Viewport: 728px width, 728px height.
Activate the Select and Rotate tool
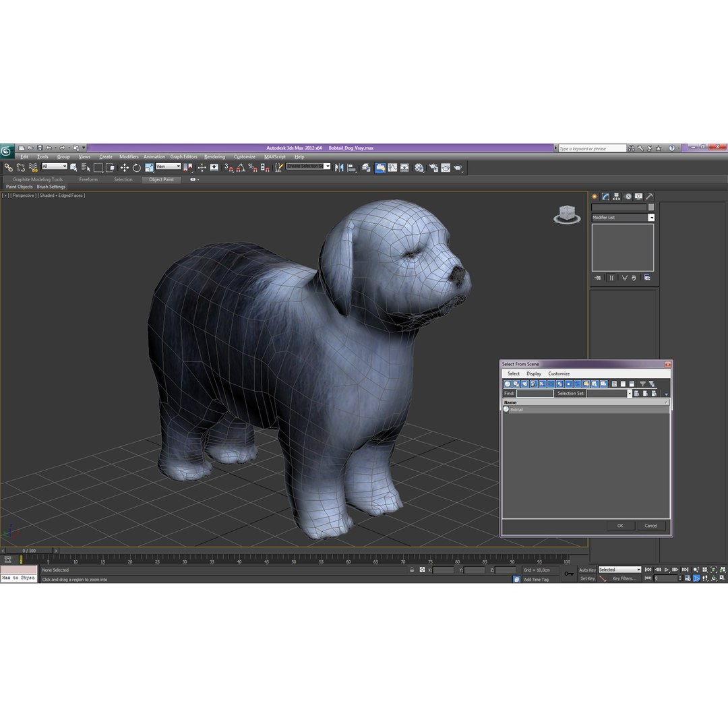click(x=136, y=168)
